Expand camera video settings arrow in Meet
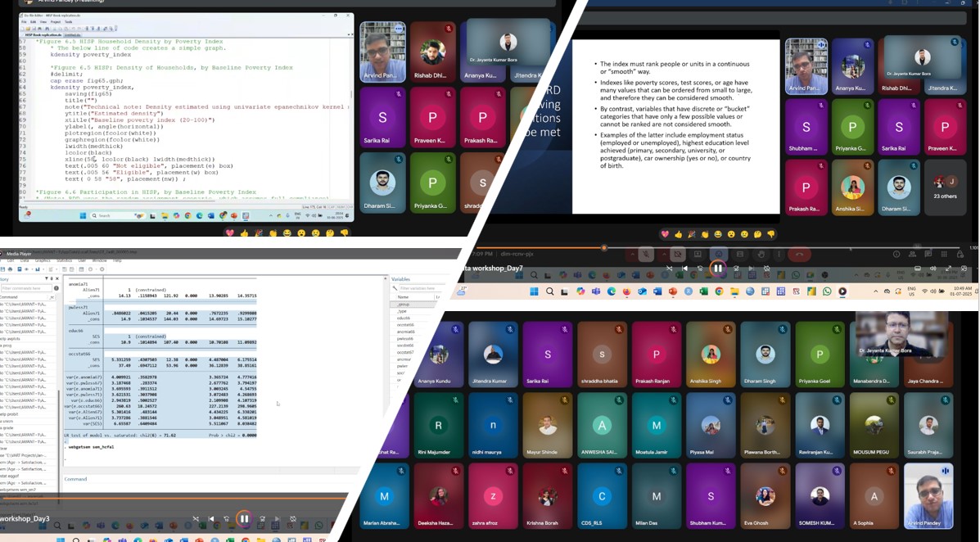Image resolution: width=980 pixels, height=542 pixels. pos(664,254)
